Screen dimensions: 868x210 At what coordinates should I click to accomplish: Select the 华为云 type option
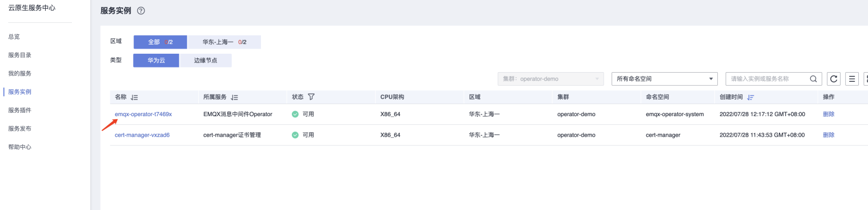[156, 60]
